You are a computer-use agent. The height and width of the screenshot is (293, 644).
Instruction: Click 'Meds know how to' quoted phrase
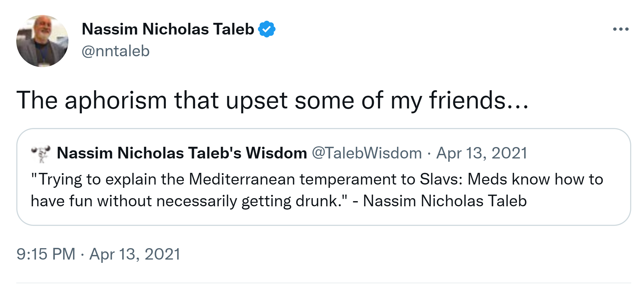[535, 179]
